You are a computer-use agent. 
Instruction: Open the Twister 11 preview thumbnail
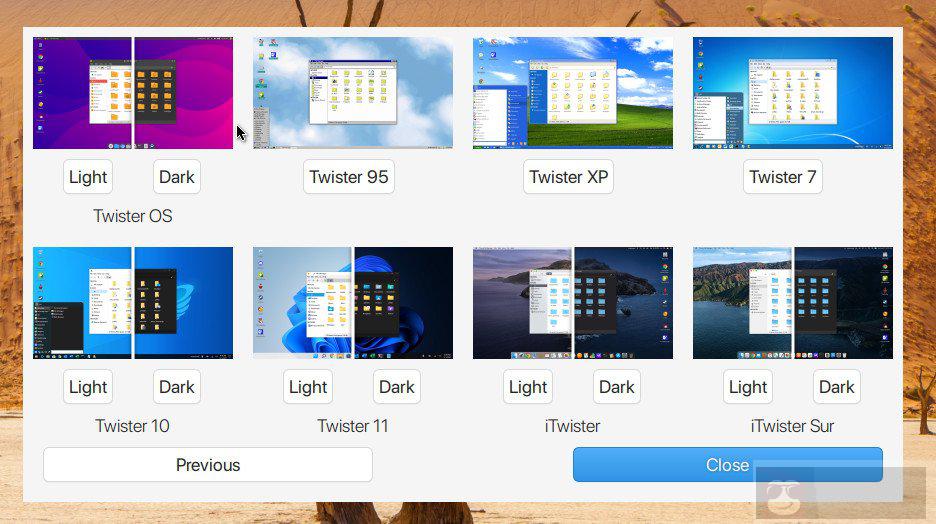point(353,303)
